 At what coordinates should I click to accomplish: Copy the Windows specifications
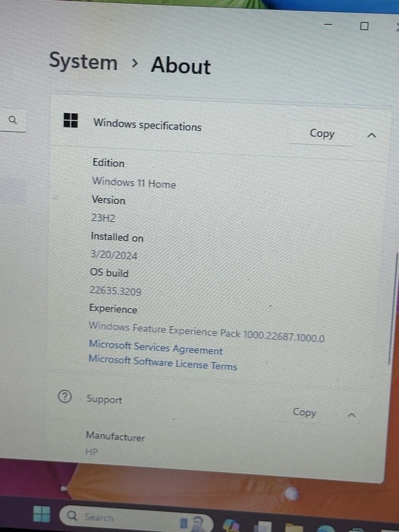321,134
